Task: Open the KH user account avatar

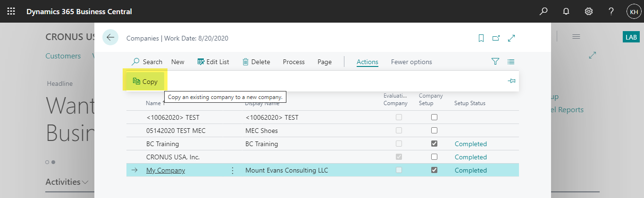Action: pos(634,11)
